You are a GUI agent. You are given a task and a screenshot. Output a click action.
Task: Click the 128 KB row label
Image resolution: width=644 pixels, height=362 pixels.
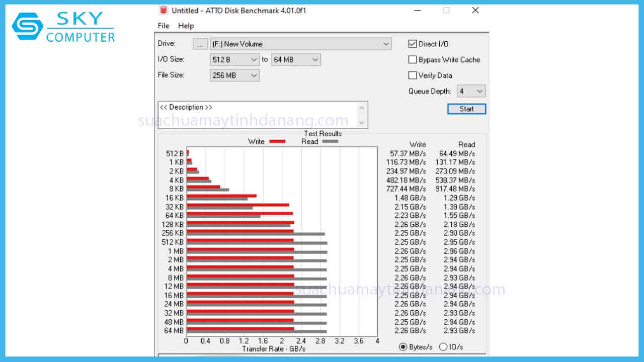point(173,224)
